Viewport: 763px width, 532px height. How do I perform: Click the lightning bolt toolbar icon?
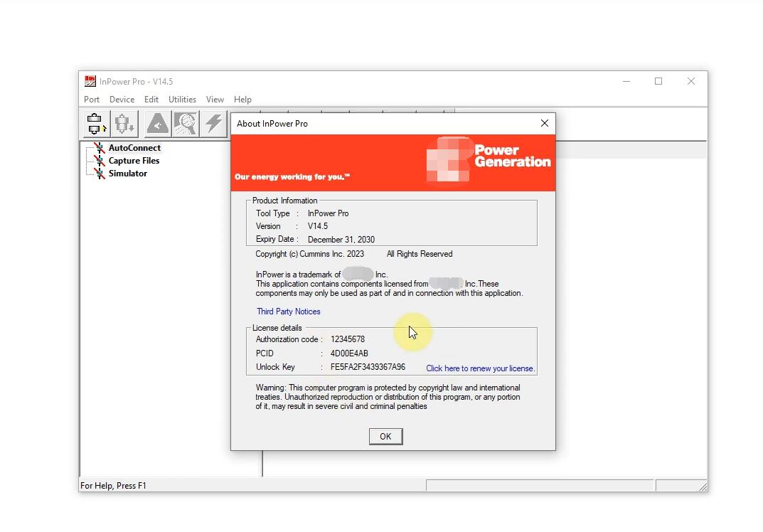click(x=213, y=124)
